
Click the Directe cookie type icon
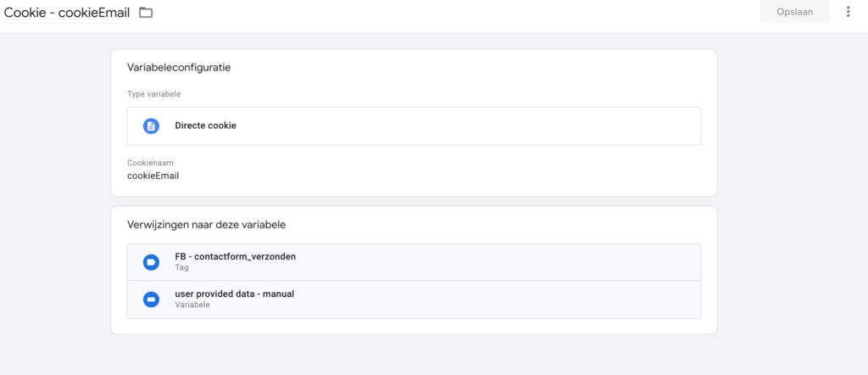coord(151,126)
